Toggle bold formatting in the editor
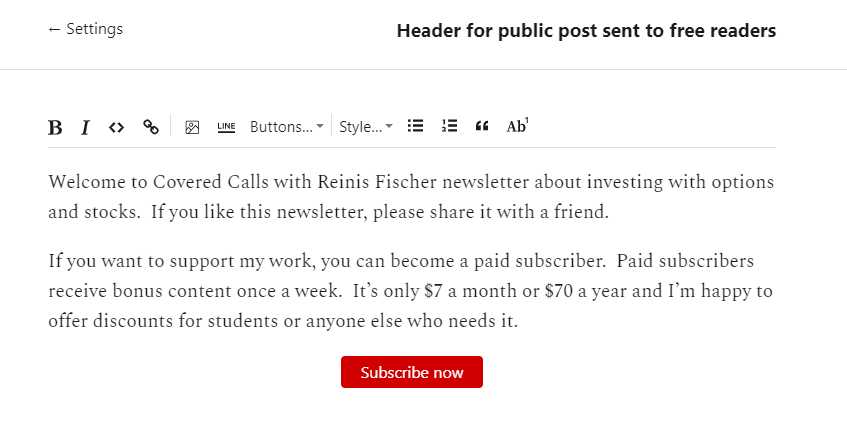The image size is (847, 428). 55,128
